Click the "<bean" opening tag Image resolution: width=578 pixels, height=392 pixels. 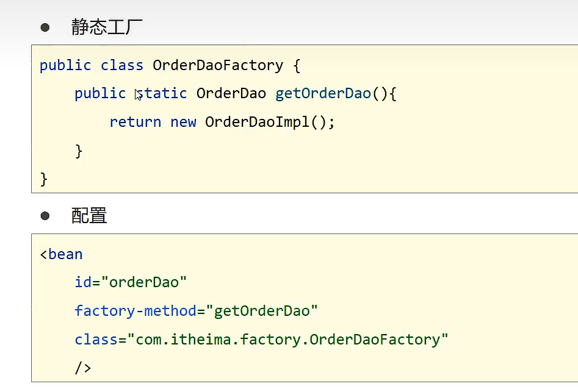tap(61, 254)
